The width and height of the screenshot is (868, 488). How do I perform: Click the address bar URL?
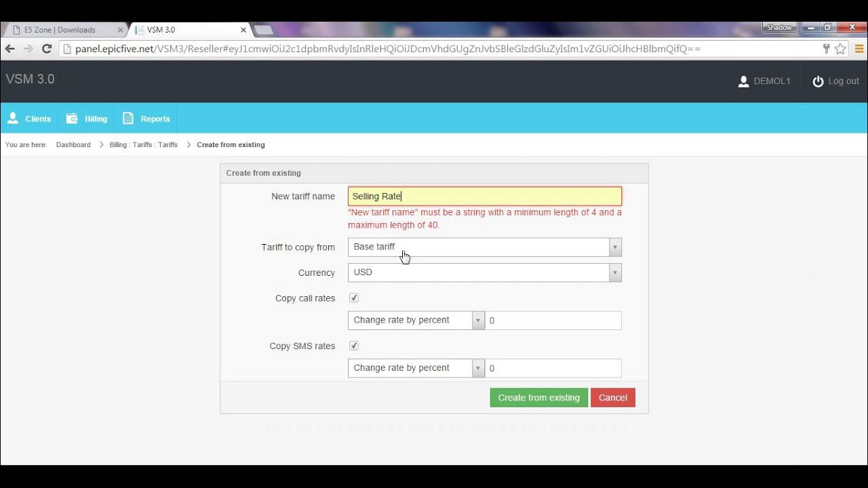tap(387, 49)
